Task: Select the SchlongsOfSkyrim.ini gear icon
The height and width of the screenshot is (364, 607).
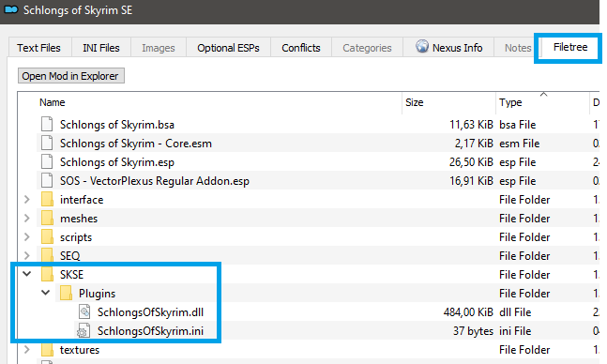Action: tap(83, 331)
